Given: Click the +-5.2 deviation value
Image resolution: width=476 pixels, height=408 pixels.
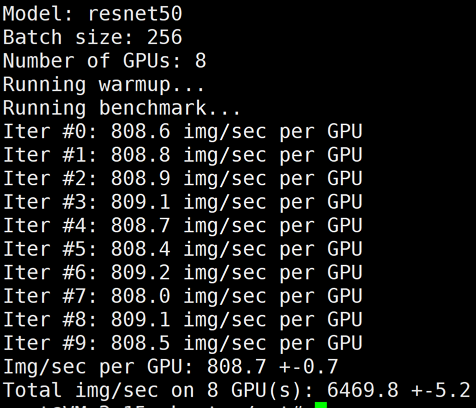Looking at the screenshot, I should [441, 390].
